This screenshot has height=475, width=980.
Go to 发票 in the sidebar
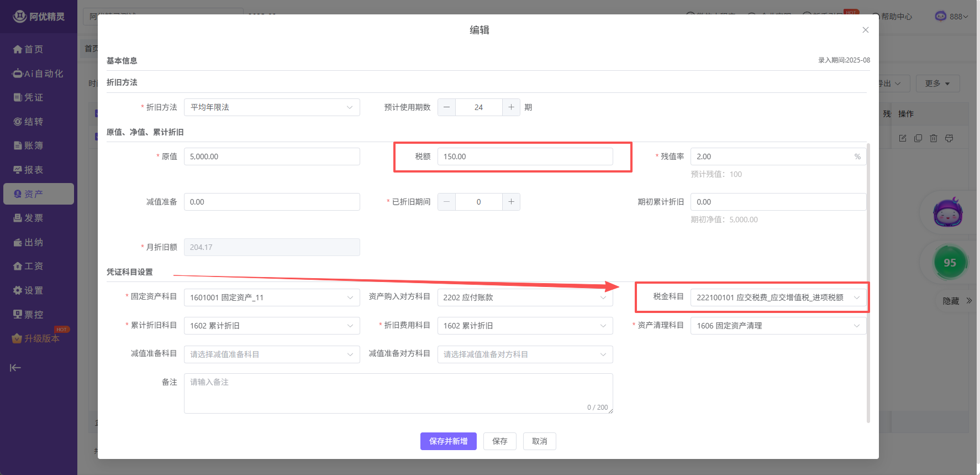(33, 218)
